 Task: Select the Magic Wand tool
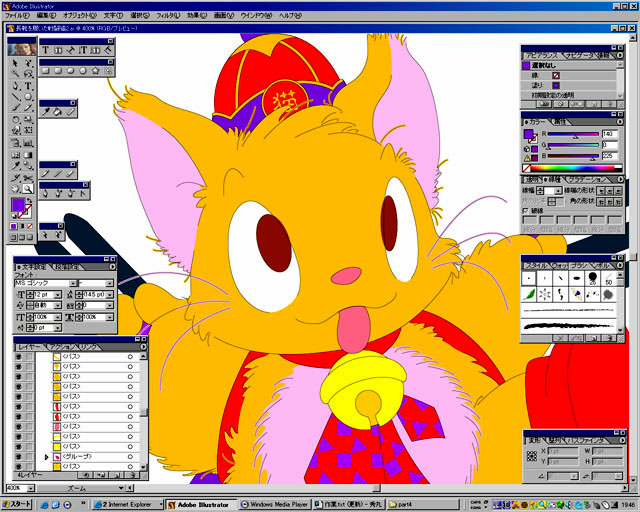(x=15, y=74)
